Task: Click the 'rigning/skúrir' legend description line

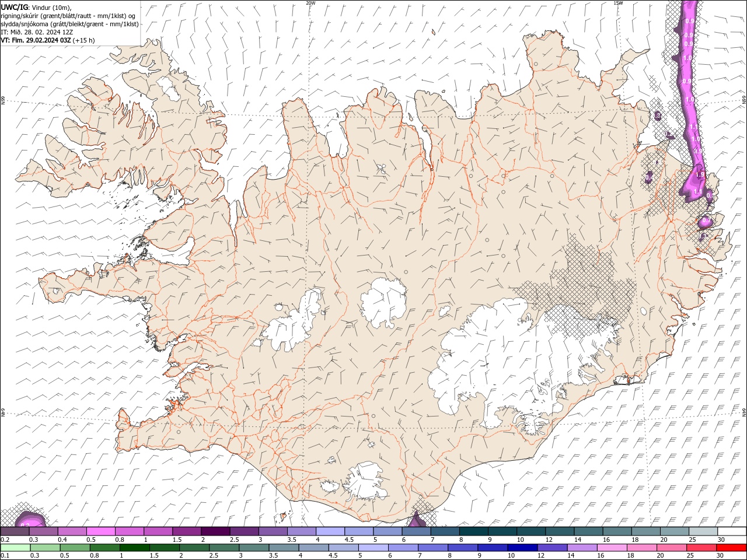Action: [x=69, y=16]
